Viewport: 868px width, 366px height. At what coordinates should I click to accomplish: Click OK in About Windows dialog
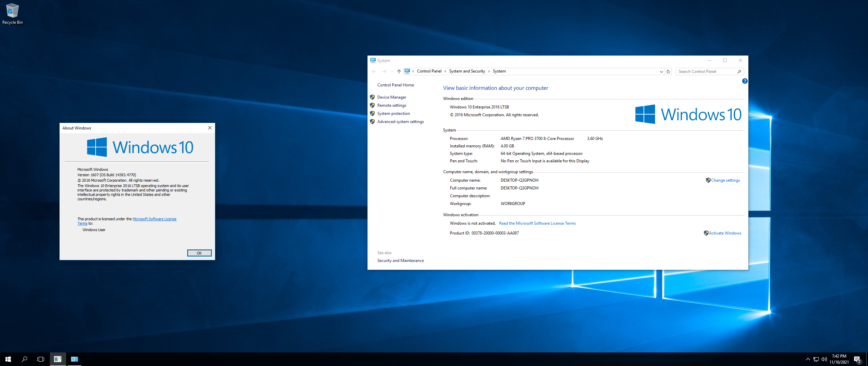pyautogui.click(x=199, y=253)
